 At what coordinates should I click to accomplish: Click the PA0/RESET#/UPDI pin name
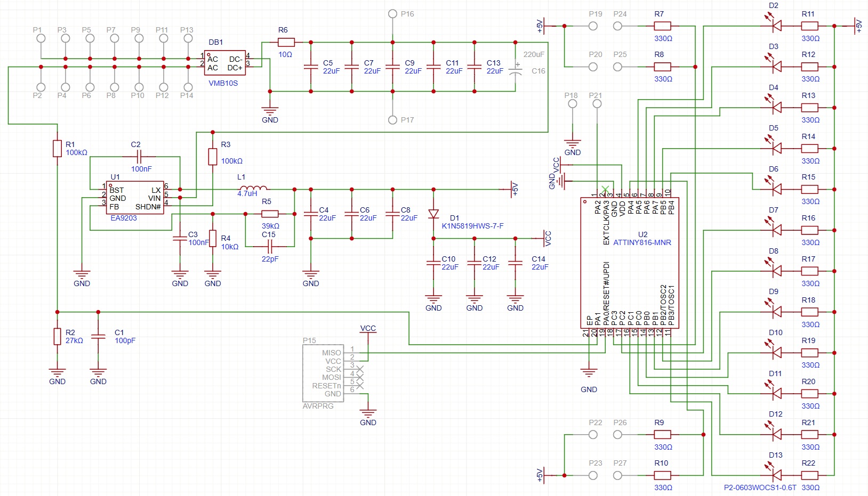(x=606, y=293)
